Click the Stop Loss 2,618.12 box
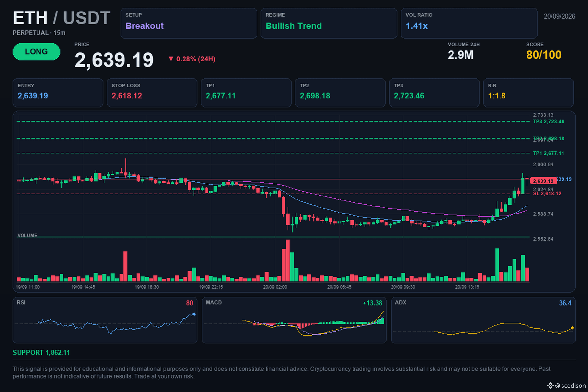This screenshot has width=588, height=392. [152, 93]
